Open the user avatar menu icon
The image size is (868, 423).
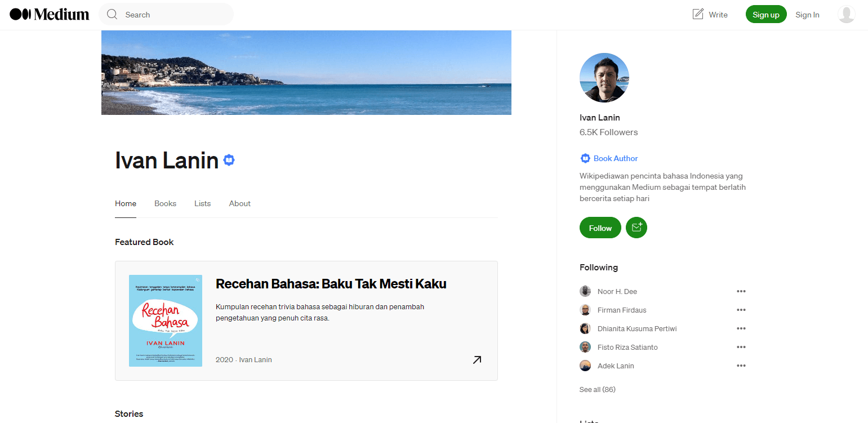click(846, 15)
